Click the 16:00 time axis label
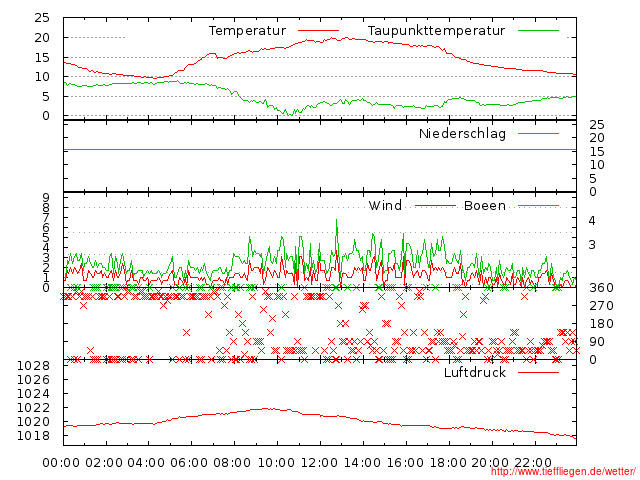Image resolution: width=640 pixels, height=480 pixels. click(x=405, y=463)
